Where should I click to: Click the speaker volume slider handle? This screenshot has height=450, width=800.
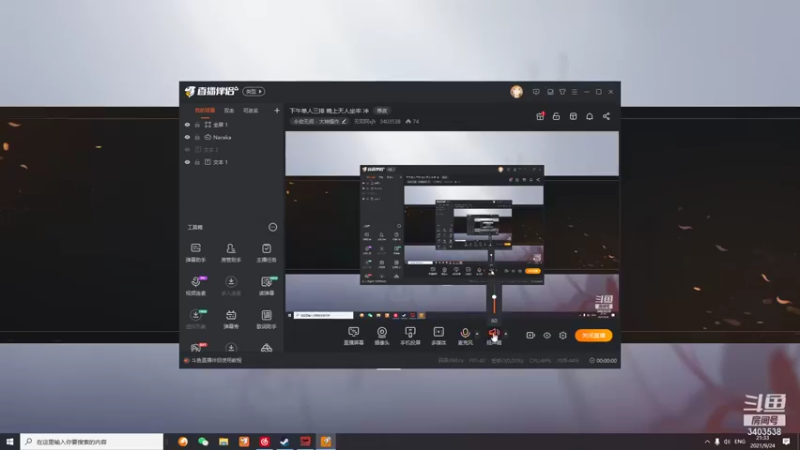click(494, 297)
